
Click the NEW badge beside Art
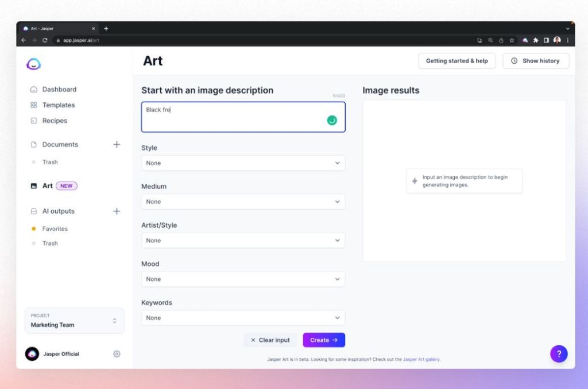(x=67, y=186)
